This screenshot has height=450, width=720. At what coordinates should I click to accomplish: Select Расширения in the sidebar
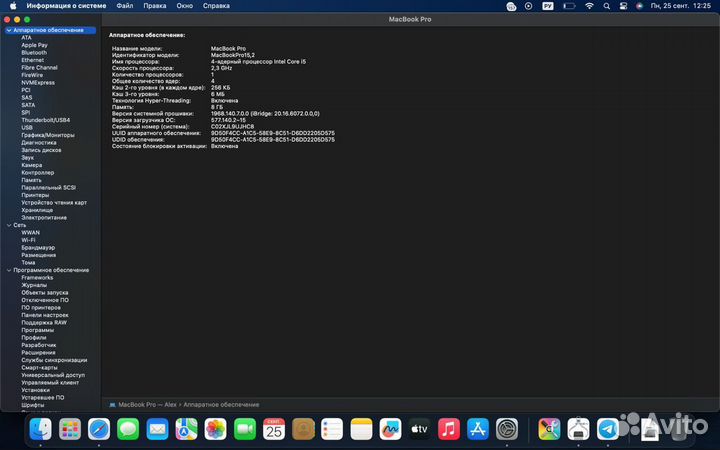[x=38, y=353]
